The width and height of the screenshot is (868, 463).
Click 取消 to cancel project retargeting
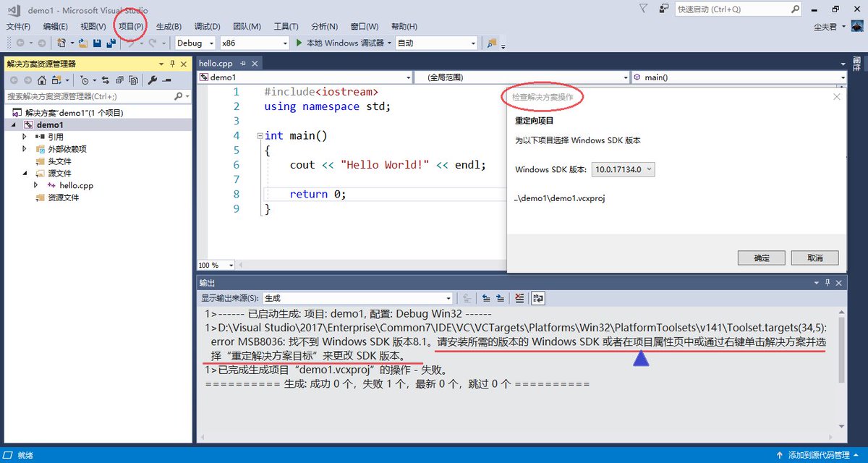[816, 258]
